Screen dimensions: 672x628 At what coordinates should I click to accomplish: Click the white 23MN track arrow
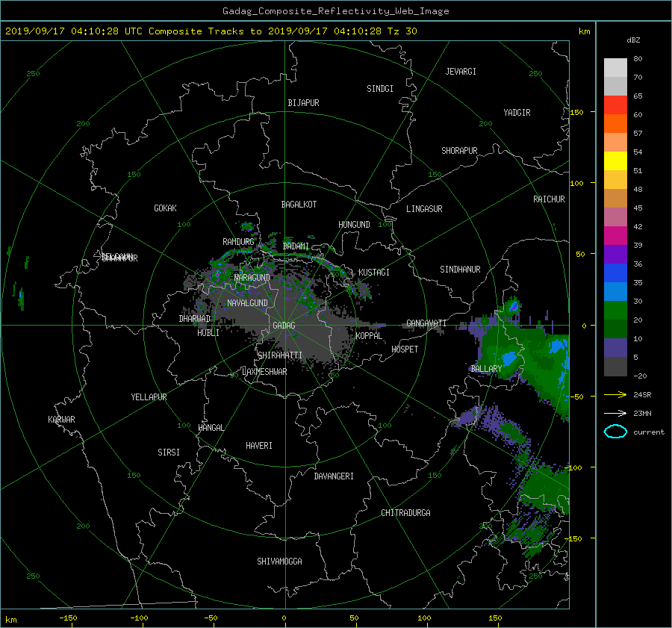615,413
